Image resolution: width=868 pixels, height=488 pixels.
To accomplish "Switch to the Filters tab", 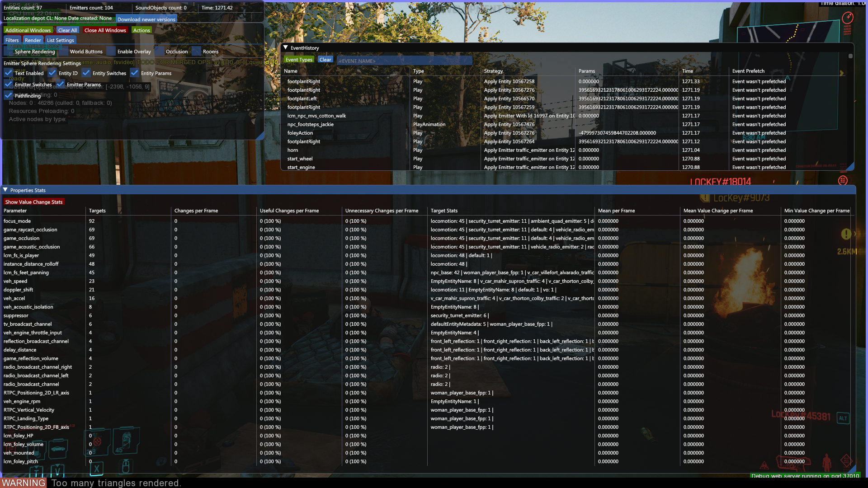I will [x=12, y=40].
